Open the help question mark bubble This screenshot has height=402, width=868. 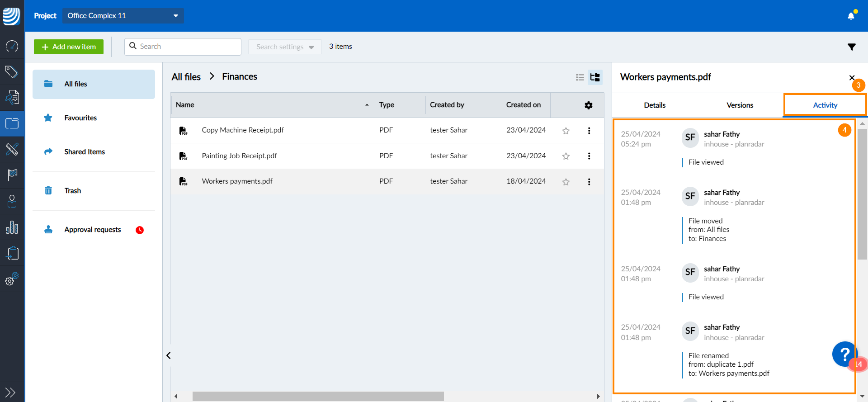[844, 354]
